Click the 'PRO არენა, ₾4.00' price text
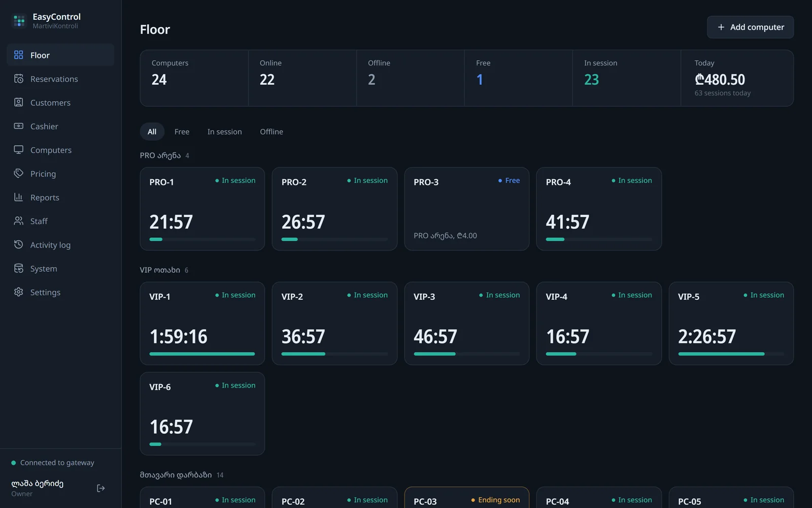 point(445,236)
